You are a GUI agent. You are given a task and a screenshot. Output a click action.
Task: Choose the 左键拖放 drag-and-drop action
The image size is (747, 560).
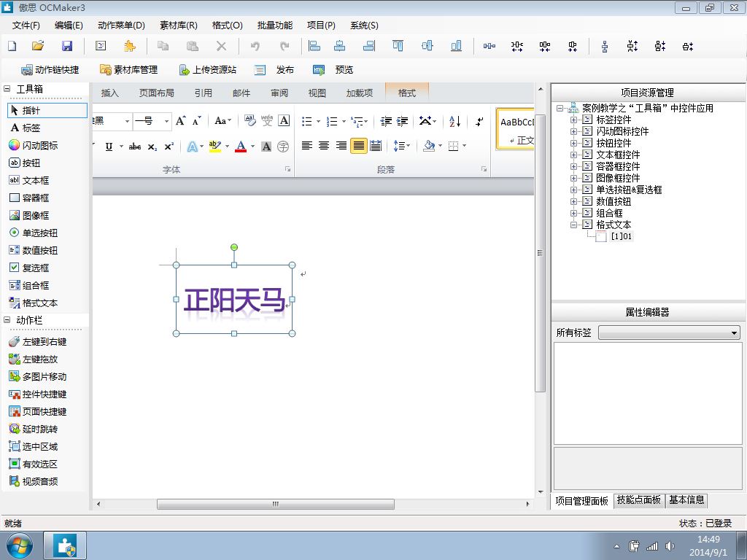coord(34,359)
